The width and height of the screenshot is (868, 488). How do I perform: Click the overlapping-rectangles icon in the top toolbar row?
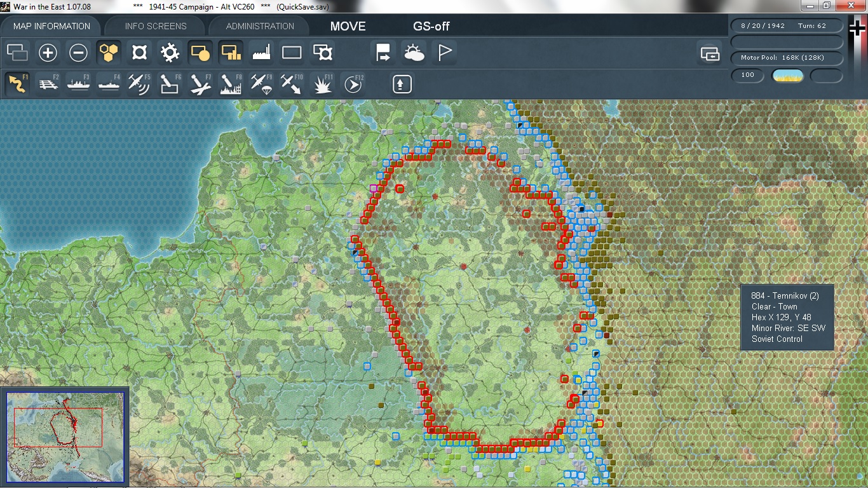point(18,53)
